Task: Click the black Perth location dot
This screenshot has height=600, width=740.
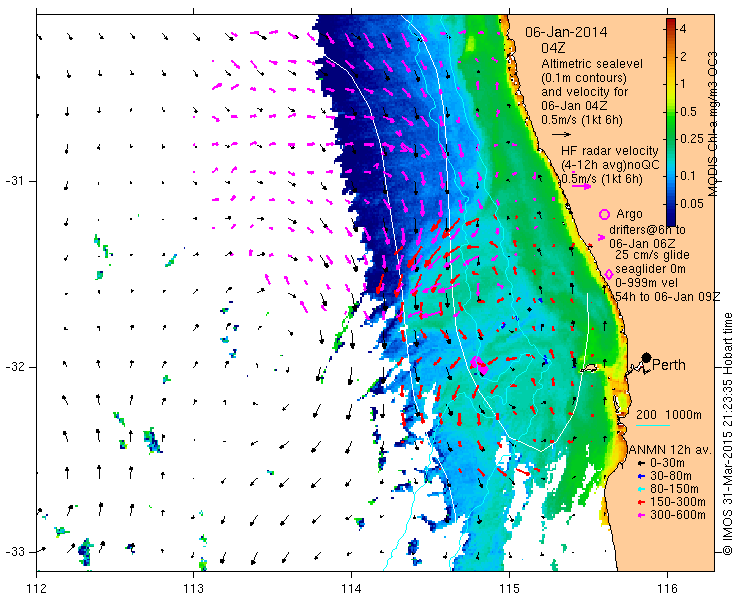Action: [647, 358]
